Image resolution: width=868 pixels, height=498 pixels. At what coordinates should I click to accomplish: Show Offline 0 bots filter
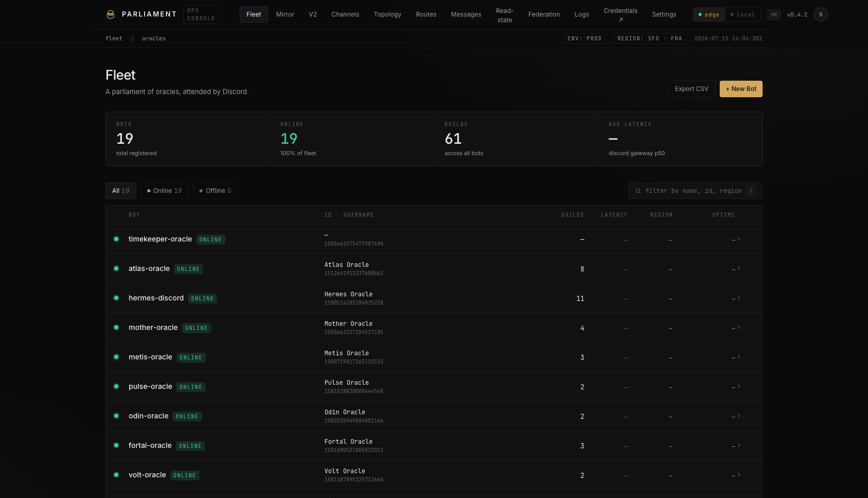[215, 191]
